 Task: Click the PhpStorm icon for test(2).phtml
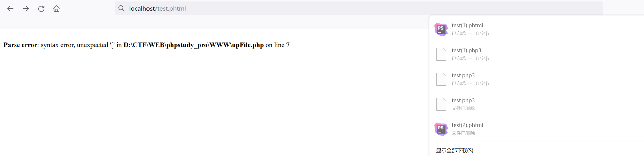(x=441, y=129)
